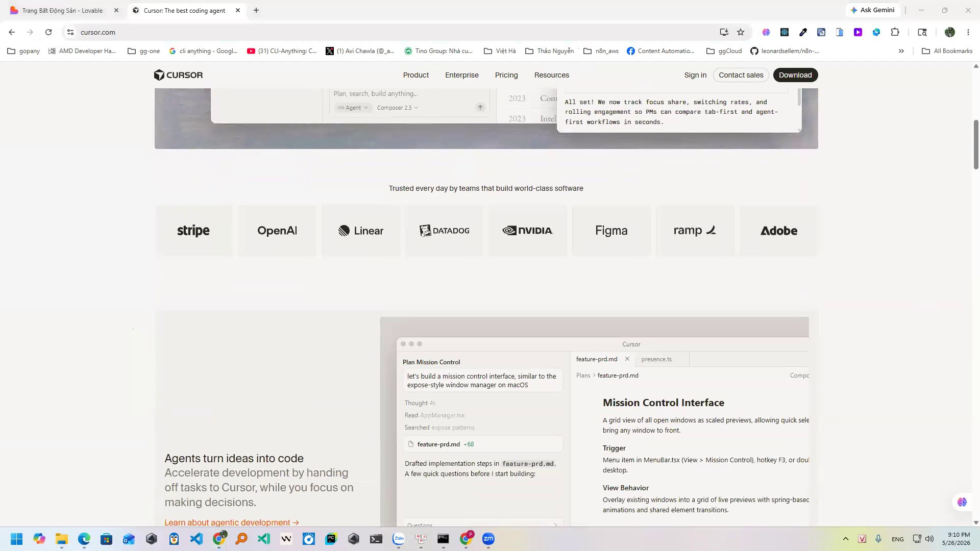Show more bookmarks with the double chevron
The image size is (980, 551).
click(901, 51)
